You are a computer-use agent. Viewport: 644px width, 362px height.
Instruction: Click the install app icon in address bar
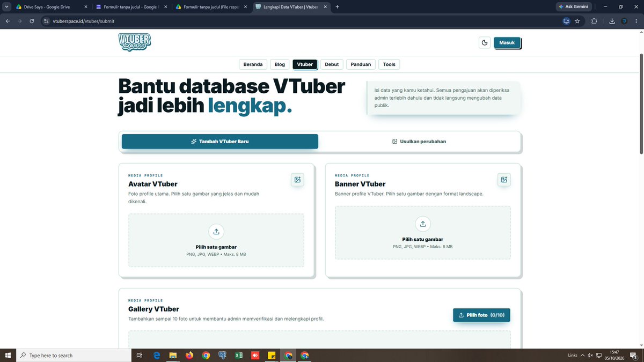click(x=566, y=21)
